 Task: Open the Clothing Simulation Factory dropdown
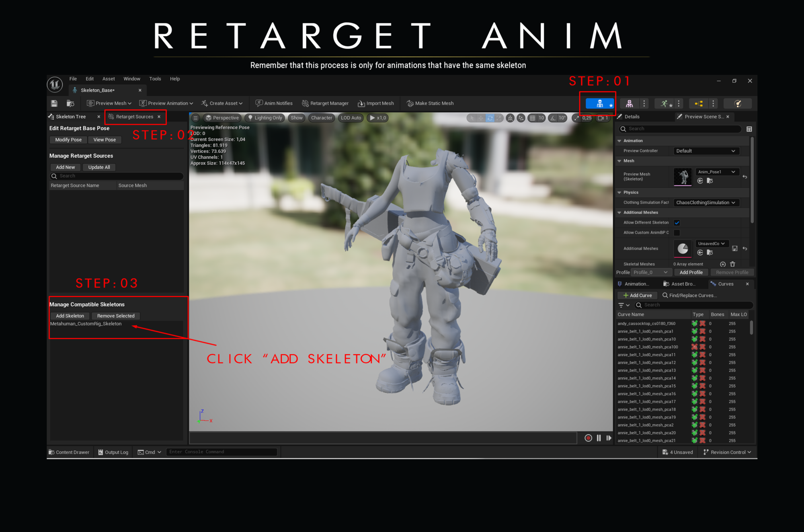click(706, 202)
